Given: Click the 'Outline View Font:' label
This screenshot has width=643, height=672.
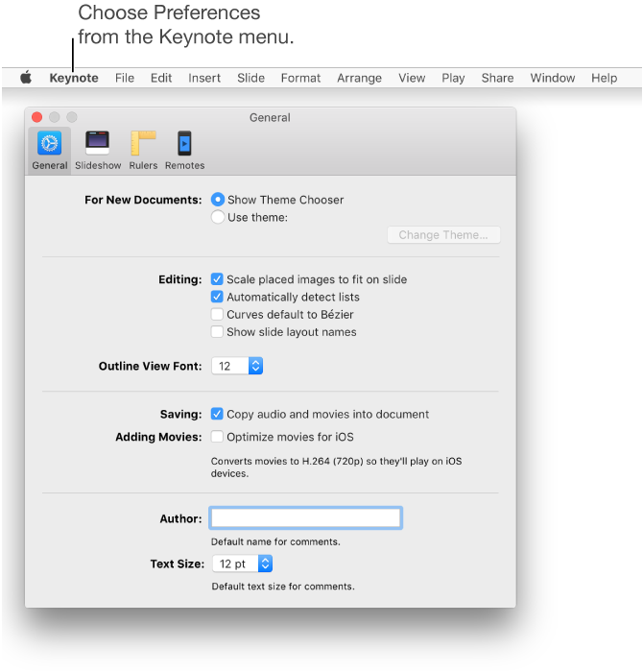Looking at the screenshot, I should [x=151, y=366].
